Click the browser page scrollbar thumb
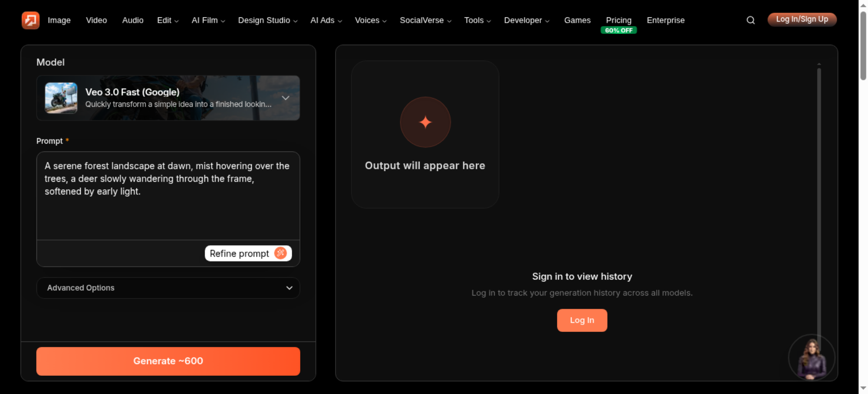 [863, 46]
